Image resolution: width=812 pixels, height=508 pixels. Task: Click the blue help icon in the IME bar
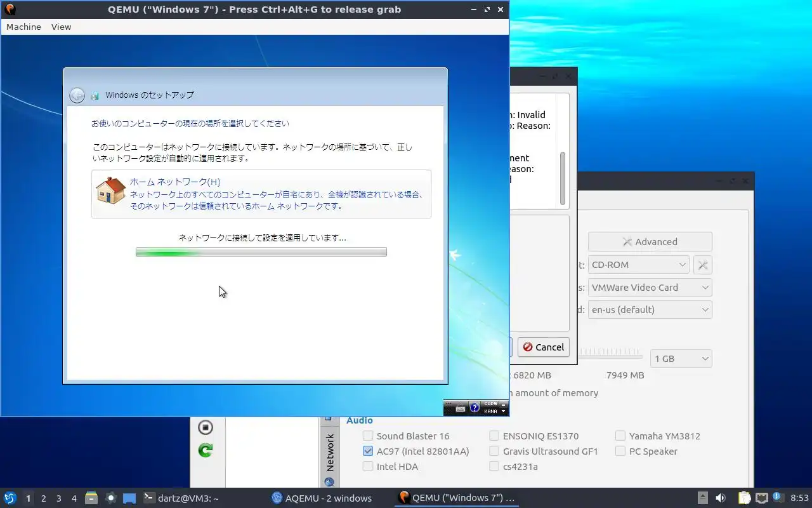pyautogui.click(x=475, y=408)
